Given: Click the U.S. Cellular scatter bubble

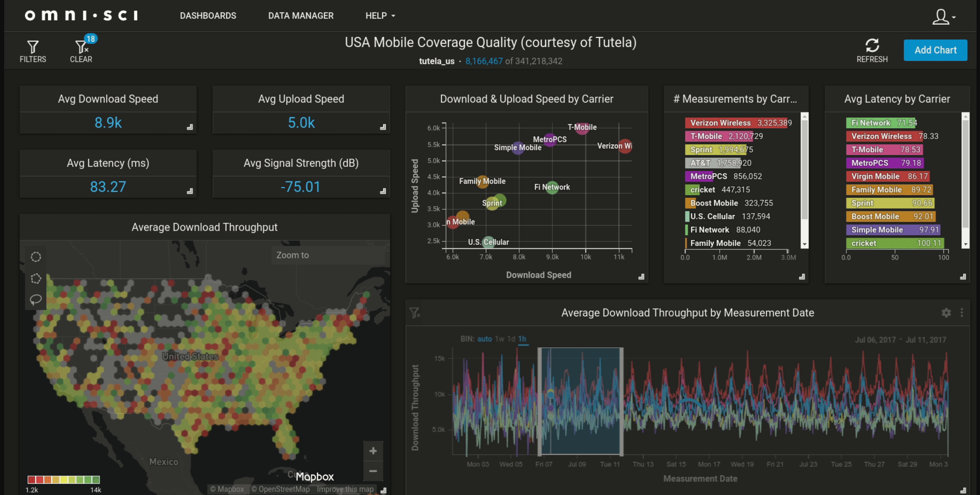Looking at the screenshot, I should 489,242.
